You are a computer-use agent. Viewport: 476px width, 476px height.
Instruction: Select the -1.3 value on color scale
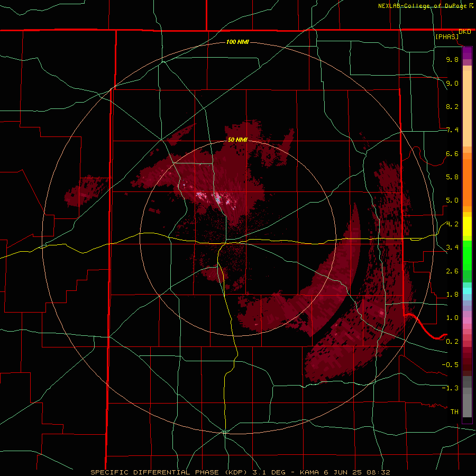(x=450, y=388)
